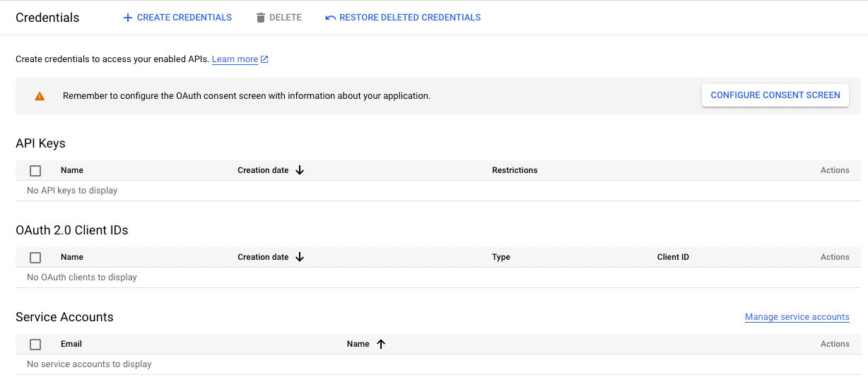Click the OAuth Creation date sort arrow
Viewport: 868px width, 382px height.
click(300, 257)
